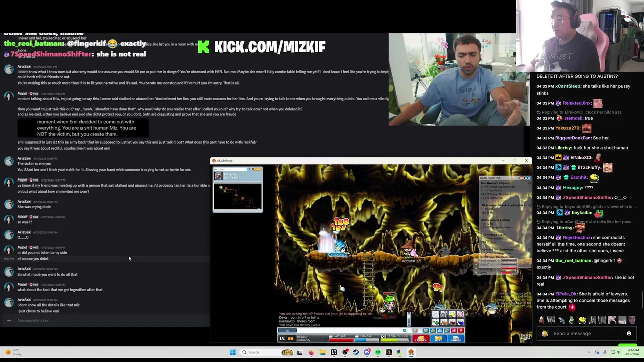Click AriaSaki's message "She was crying dude"

point(34,207)
